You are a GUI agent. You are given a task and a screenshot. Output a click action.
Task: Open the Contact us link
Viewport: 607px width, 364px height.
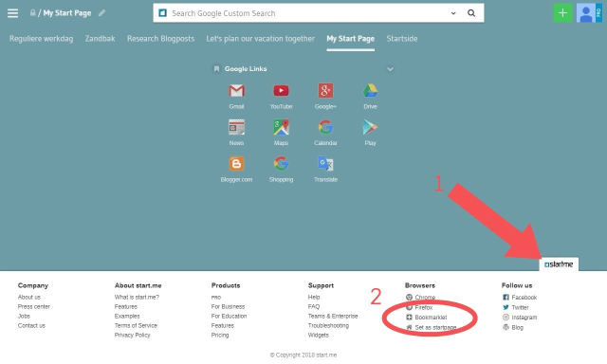[31, 326]
